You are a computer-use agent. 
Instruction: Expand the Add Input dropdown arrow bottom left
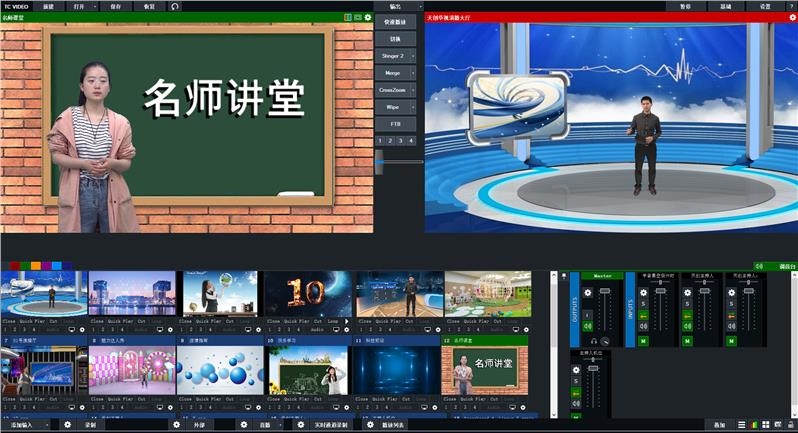pos(47,424)
